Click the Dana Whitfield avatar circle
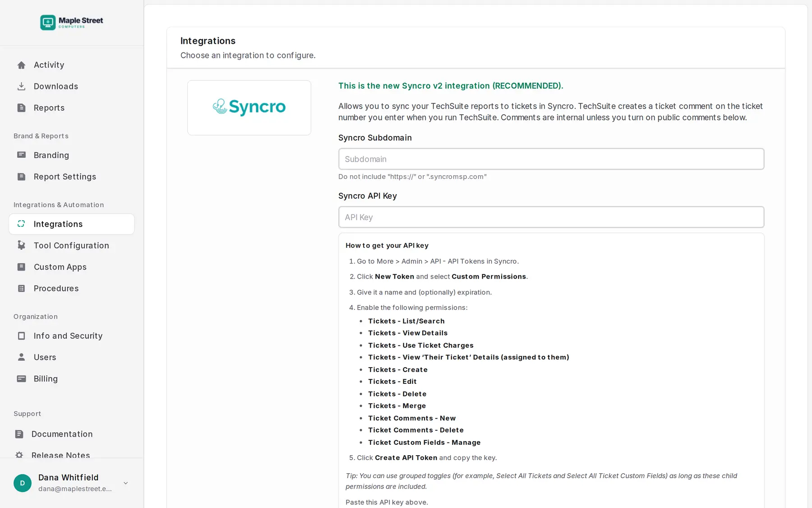The width and height of the screenshot is (812, 508). pyautogui.click(x=23, y=483)
